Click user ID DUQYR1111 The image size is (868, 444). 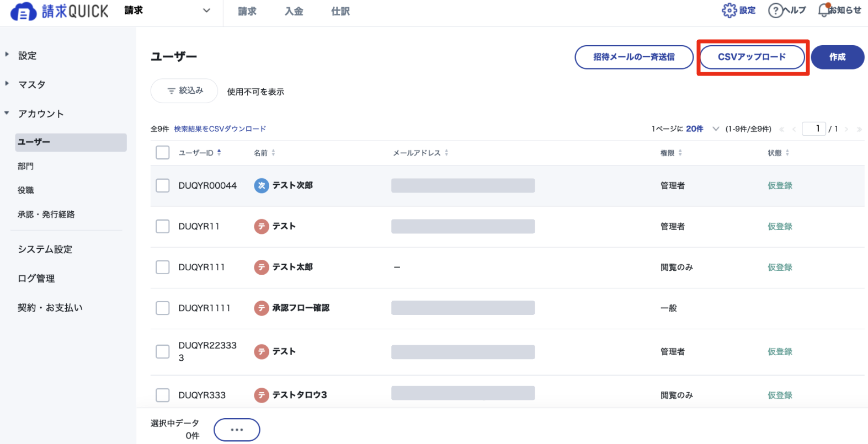[x=204, y=308]
